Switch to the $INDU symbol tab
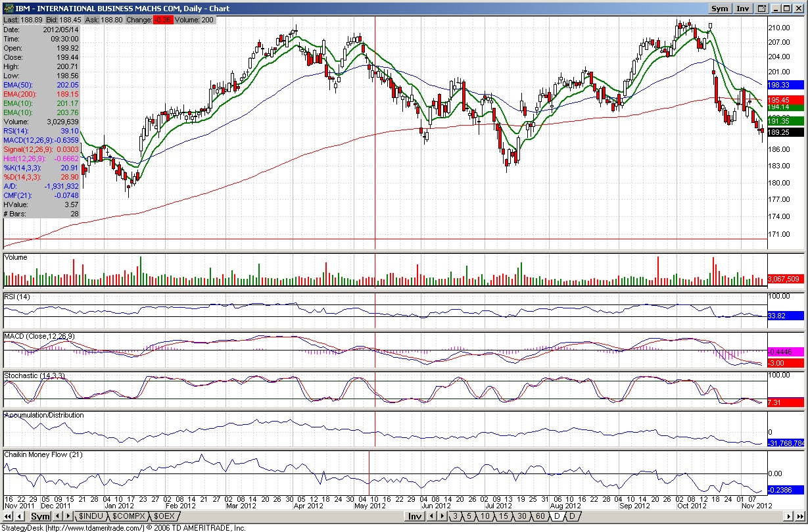This screenshot has width=808, height=532. [91, 516]
